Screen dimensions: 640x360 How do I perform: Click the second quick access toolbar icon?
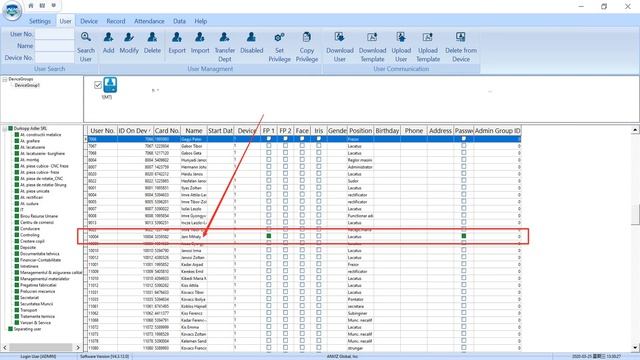pyautogui.click(x=42, y=6)
